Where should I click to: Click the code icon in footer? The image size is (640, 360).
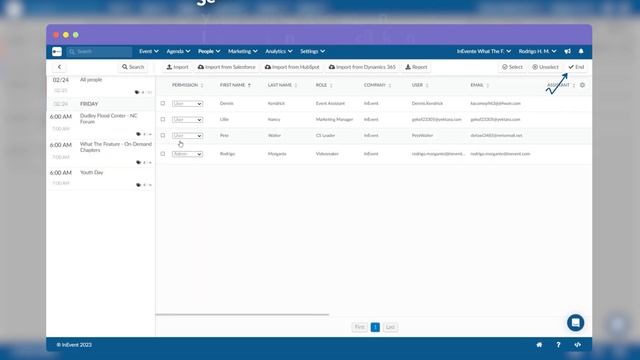(577, 345)
